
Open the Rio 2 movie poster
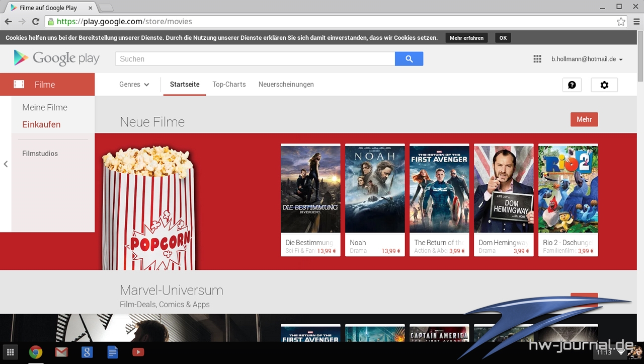click(568, 188)
